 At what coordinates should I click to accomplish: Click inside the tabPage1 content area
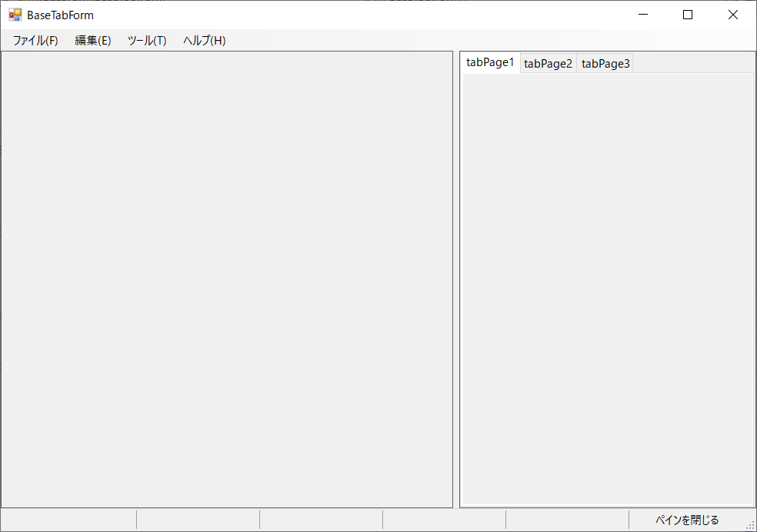607,288
